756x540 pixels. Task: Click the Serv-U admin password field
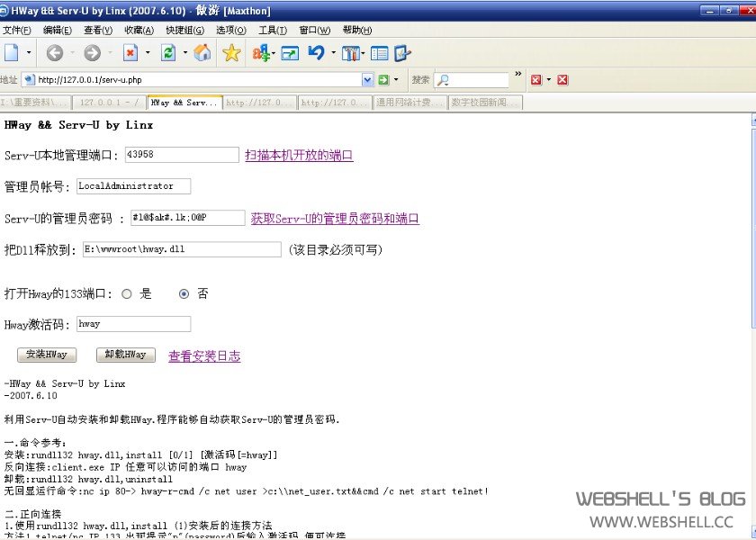pyautogui.click(x=187, y=218)
